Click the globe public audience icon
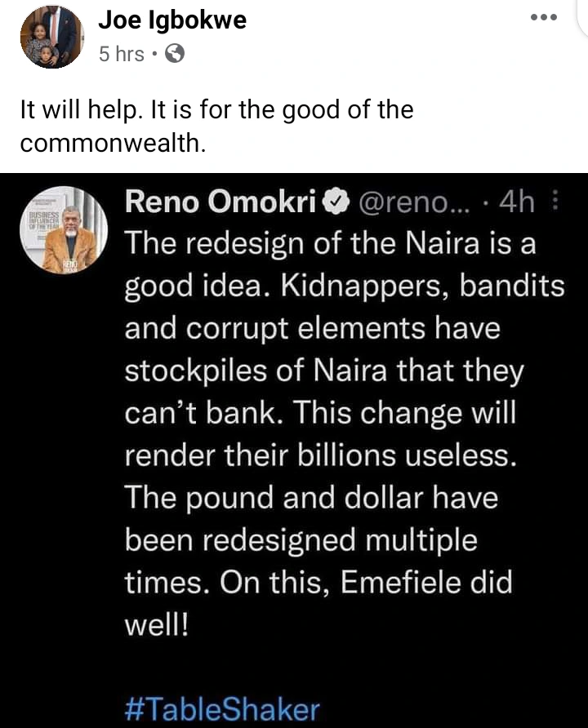This screenshot has height=728, width=588. 175,55
